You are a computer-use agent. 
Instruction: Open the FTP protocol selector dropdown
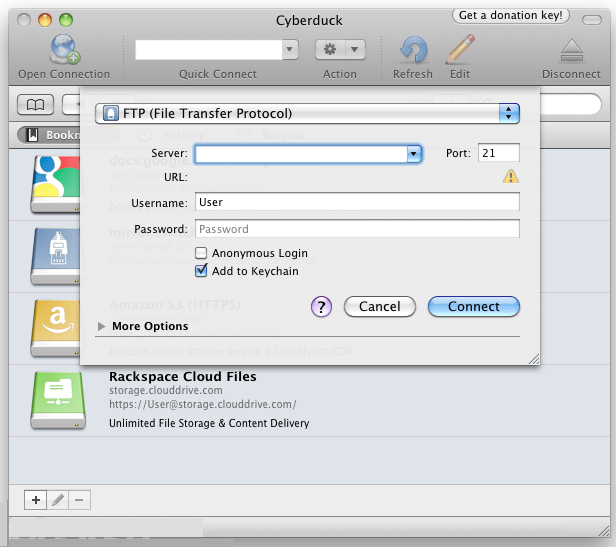[x=307, y=114]
